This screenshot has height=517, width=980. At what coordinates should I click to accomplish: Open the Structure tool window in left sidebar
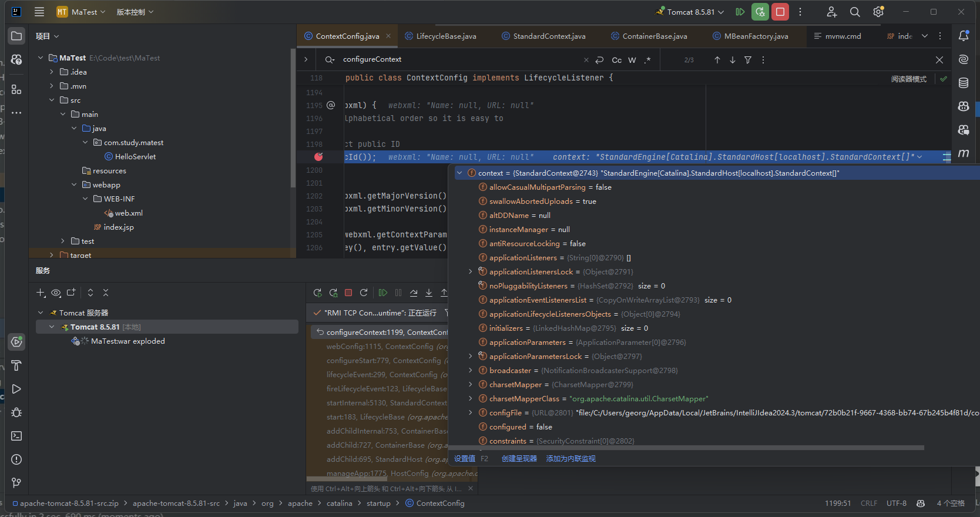pos(16,90)
